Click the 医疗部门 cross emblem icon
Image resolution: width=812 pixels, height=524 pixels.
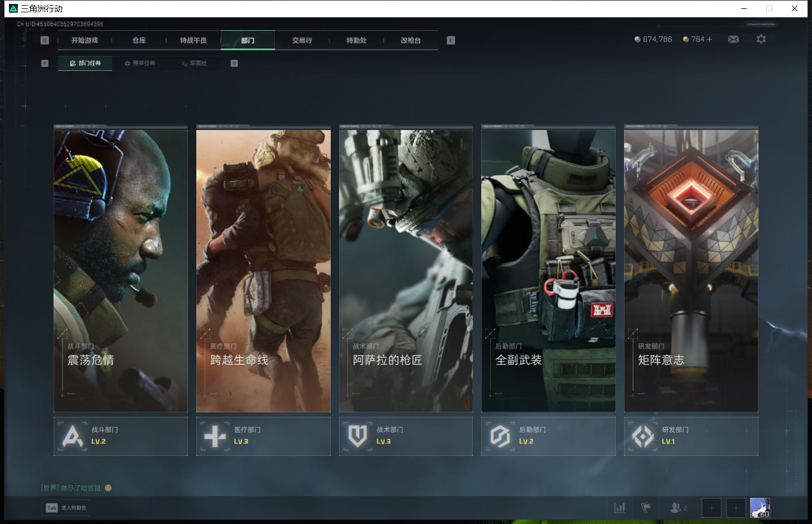215,436
